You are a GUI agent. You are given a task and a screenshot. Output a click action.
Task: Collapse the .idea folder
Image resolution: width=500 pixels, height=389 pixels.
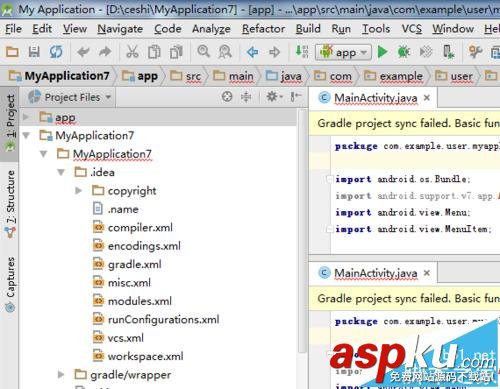click(61, 172)
